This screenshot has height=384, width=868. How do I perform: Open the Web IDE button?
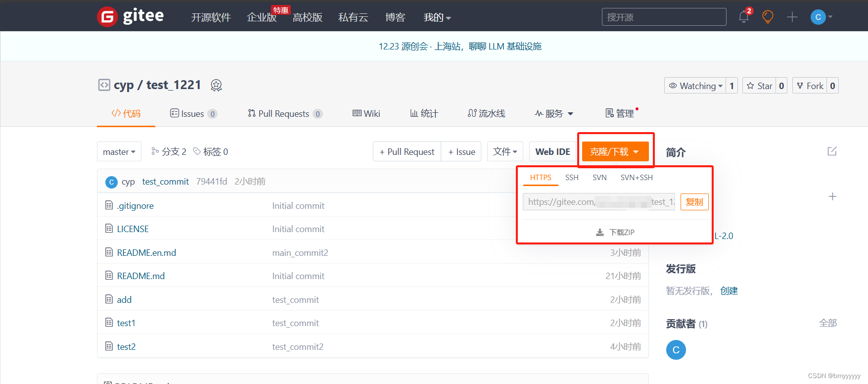(552, 151)
